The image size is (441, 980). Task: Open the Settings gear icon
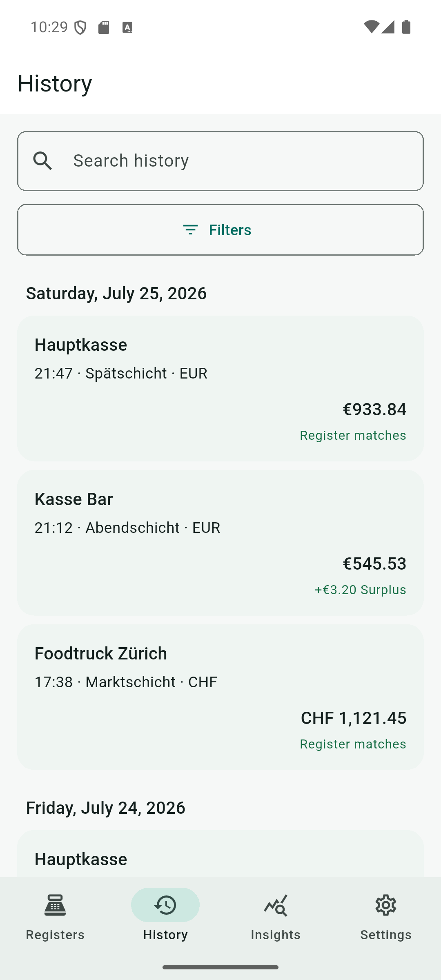386,905
